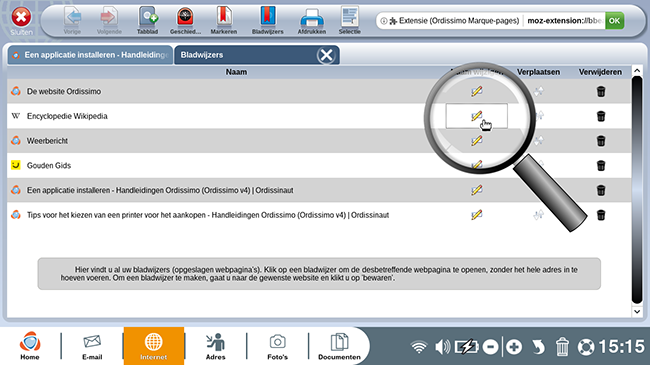Click the red Sluiten close icon
Screen dimensions: 650x365
click(x=21, y=17)
